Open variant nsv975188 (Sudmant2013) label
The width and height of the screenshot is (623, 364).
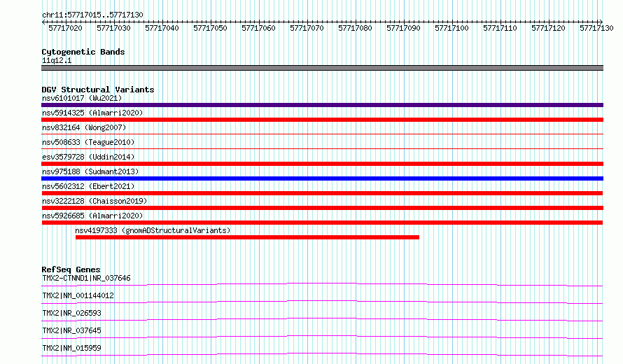click(90, 171)
